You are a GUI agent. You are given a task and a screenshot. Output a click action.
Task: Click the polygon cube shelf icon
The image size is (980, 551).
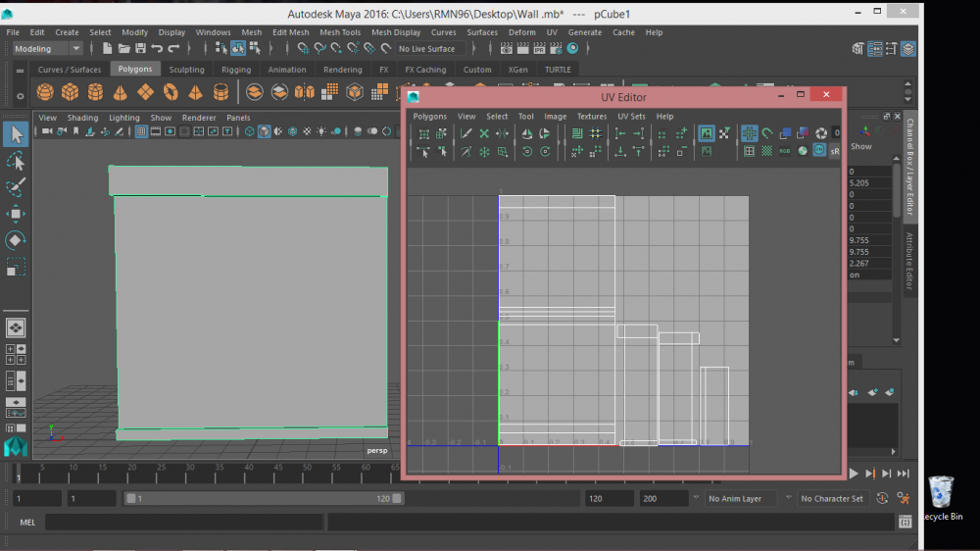coord(71,92)
